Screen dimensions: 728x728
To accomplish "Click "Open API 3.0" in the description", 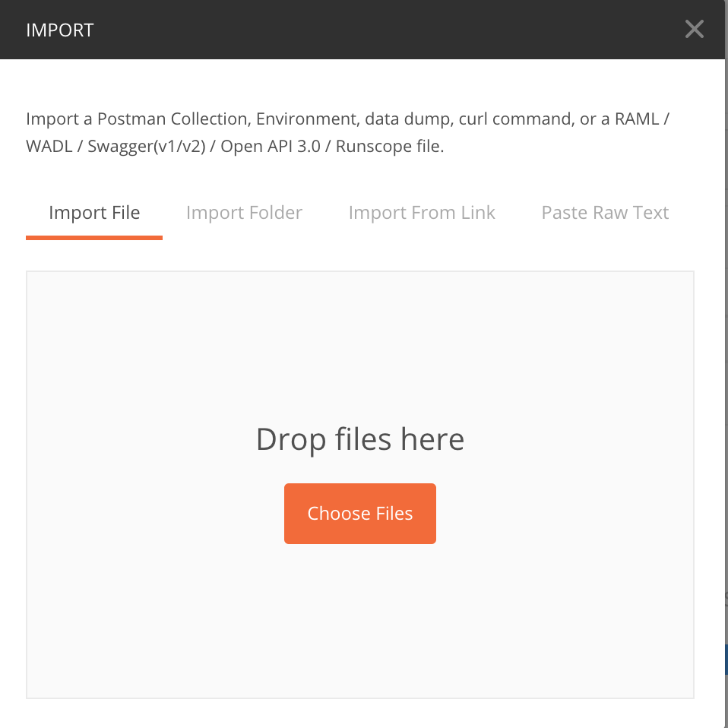I will (274, 147).
